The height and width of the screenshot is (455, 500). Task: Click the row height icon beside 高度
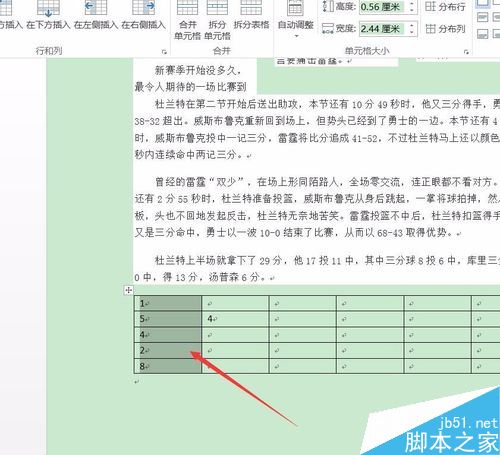(328, 7)
